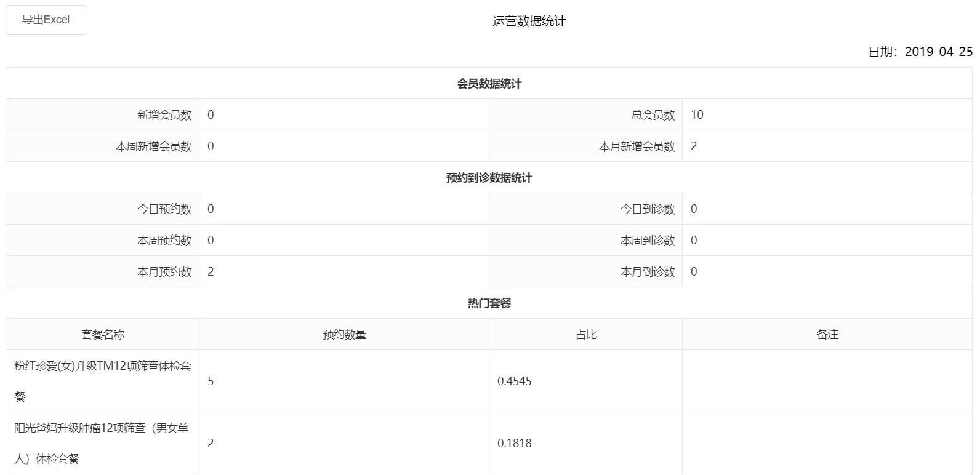
Task: Click the 导出Excel button
Action: coord(46,20)
